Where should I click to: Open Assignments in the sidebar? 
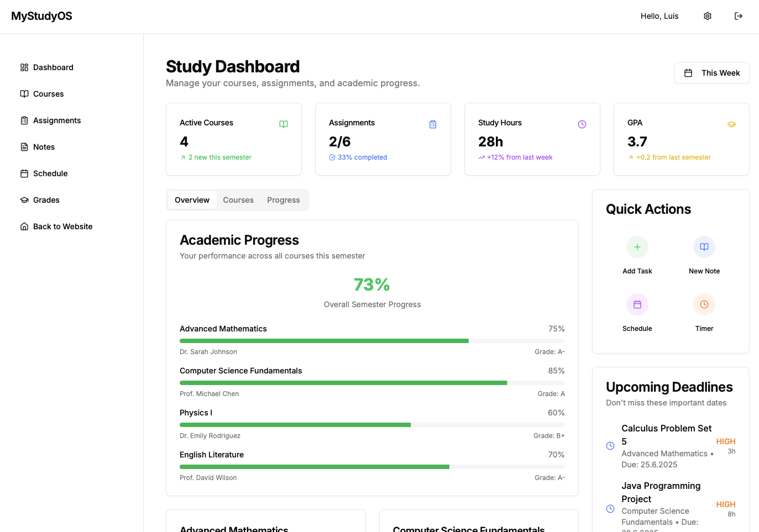coord(56,120)
